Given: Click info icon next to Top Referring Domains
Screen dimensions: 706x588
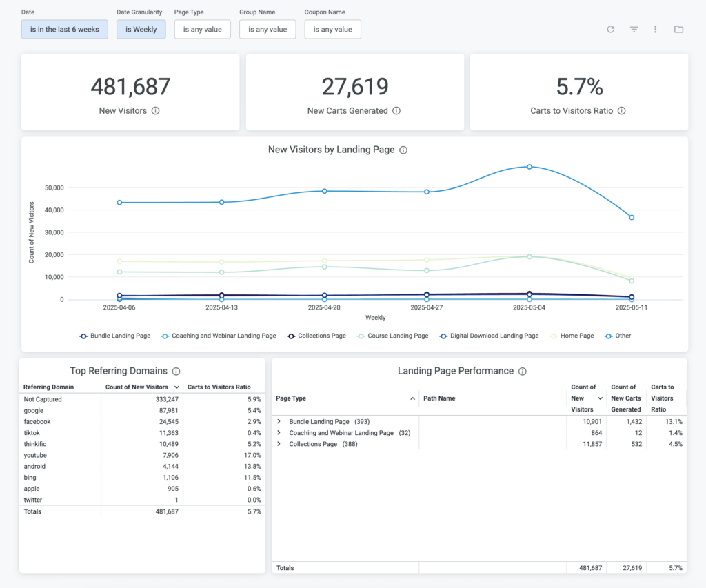Looking at the screenshot, I should pyautogui.click(x=176, y=372).
